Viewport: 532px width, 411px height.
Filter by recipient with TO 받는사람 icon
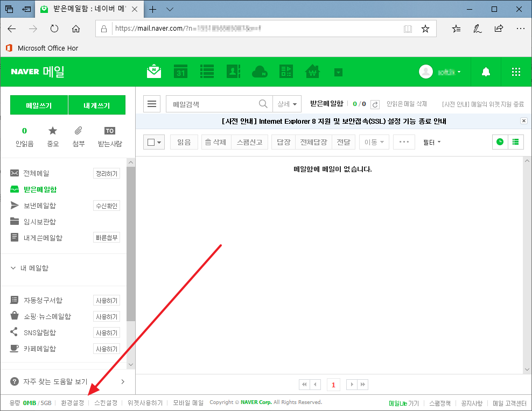click(x=110, y=137)
